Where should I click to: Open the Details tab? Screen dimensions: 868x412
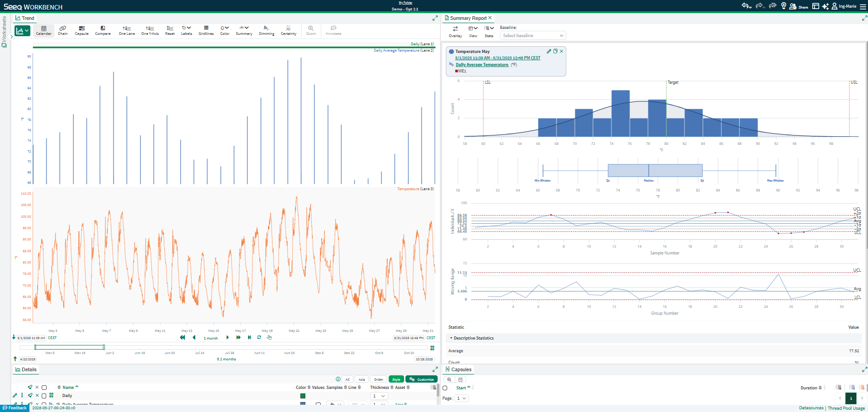pos(26,369)
